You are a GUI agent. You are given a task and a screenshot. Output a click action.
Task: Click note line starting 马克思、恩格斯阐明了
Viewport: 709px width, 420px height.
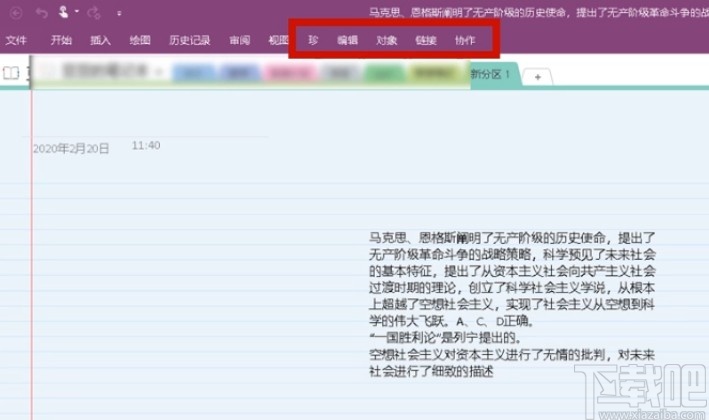pos(512,238)
